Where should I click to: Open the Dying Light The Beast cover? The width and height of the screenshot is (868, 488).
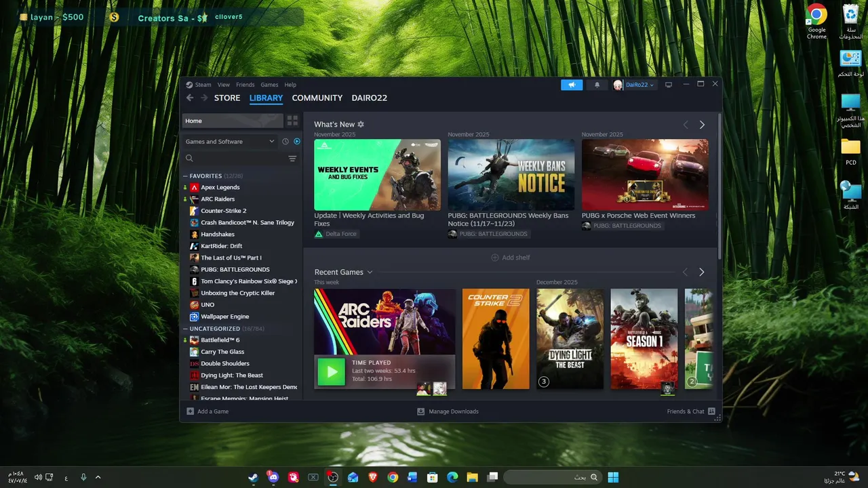pos(570,339)
